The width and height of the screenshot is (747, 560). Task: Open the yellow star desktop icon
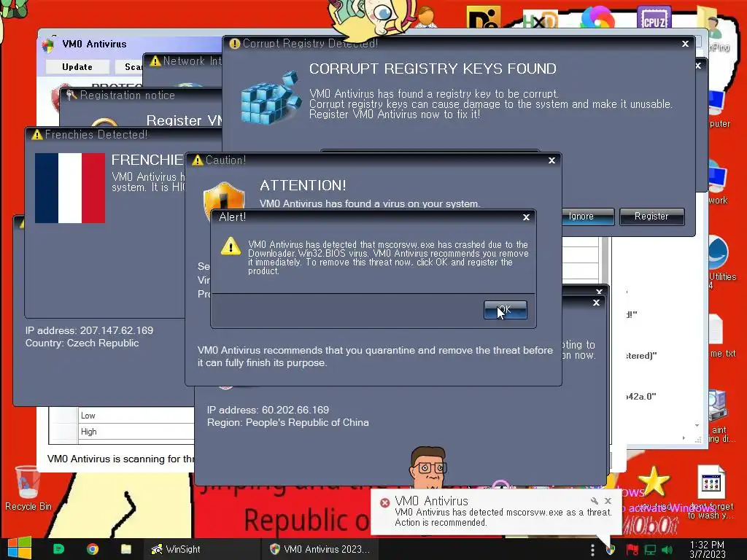pyautogui.click(x=653, y=481)
